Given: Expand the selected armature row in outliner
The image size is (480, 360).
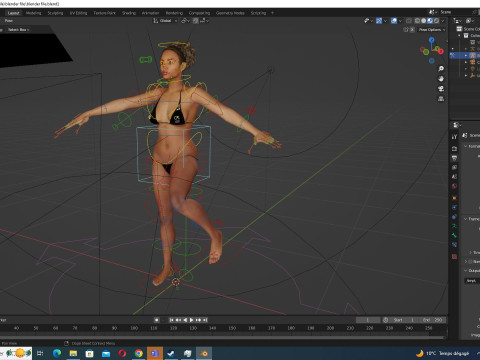Looking at the screenshot, I should click(x=466, y=55).
